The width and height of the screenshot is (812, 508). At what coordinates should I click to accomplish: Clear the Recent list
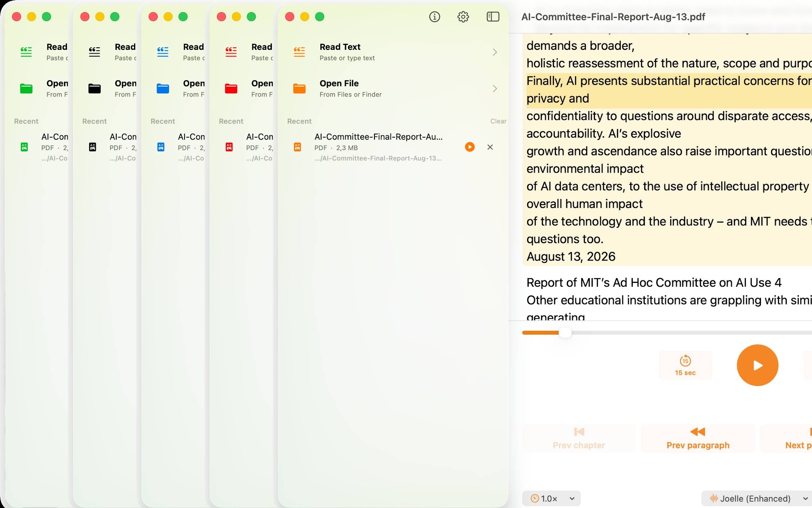click(498, 121)
